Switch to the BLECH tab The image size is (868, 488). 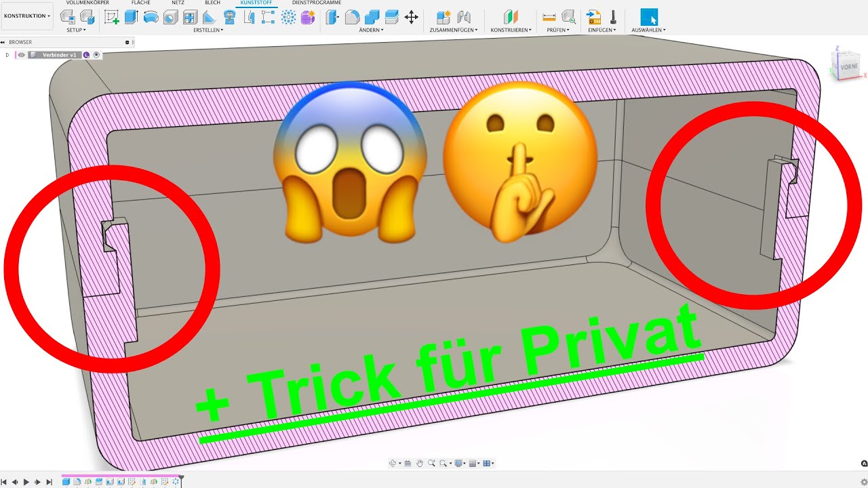click(x=212, y=3)
